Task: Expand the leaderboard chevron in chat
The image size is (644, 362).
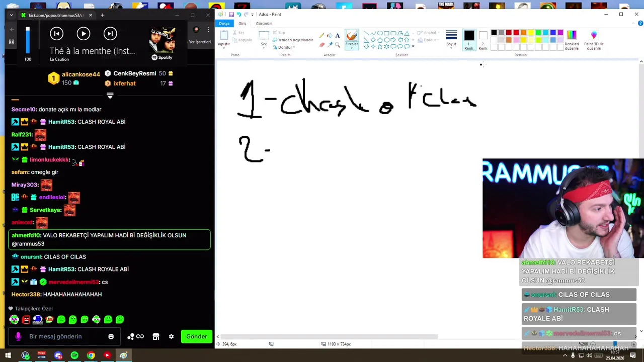Action: click(x=110, y=95)
